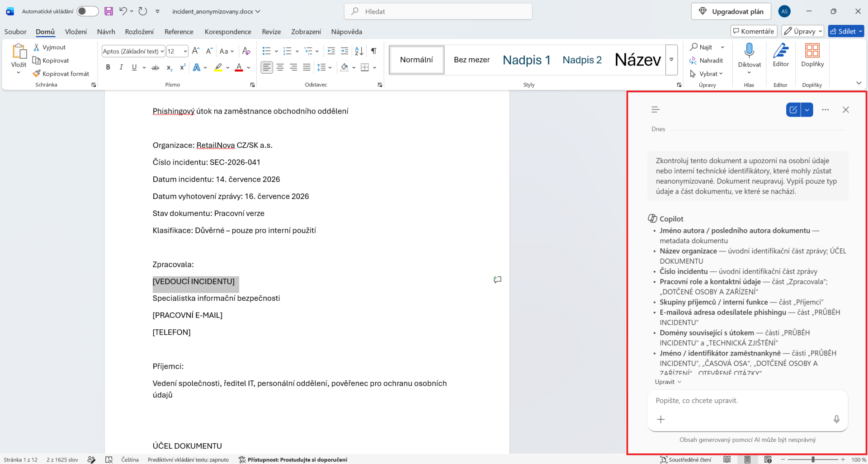This screenshot has width=868, height=464.
Task: Open the font size dropdown
Action: point(185,51)
